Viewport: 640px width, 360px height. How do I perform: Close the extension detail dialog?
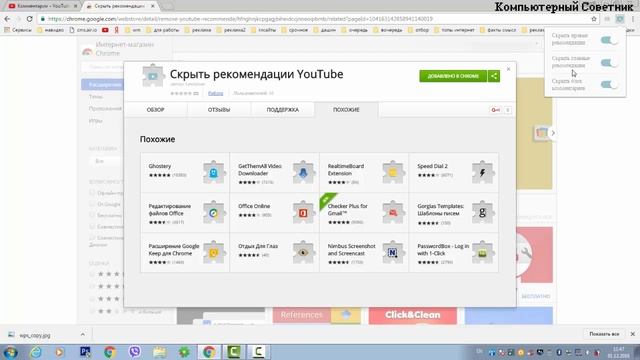508,69
